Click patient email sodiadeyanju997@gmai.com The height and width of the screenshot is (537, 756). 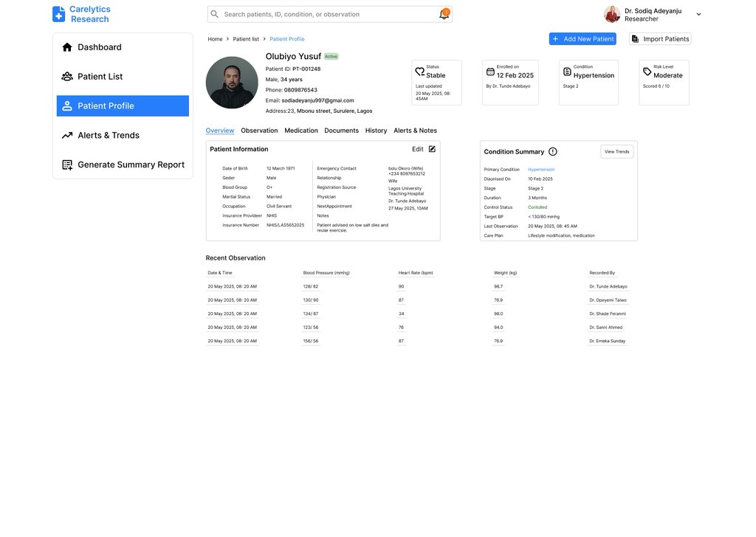(317, 100)
